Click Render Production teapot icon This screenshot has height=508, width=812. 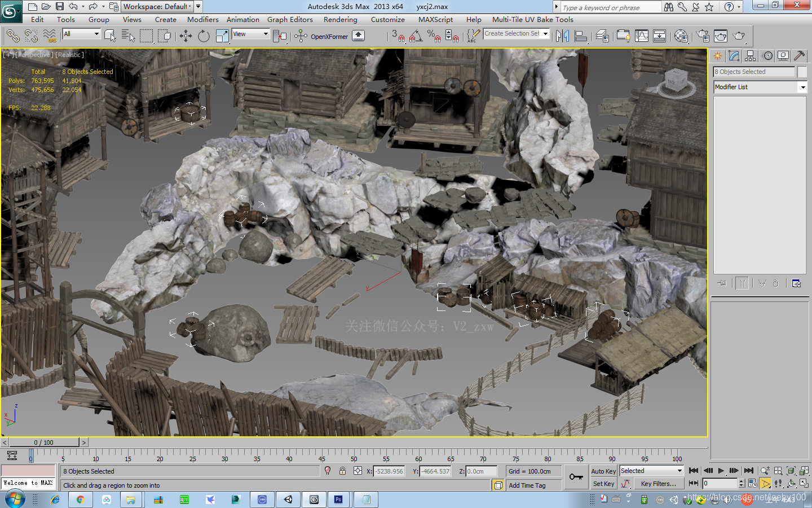coord(739,36)
